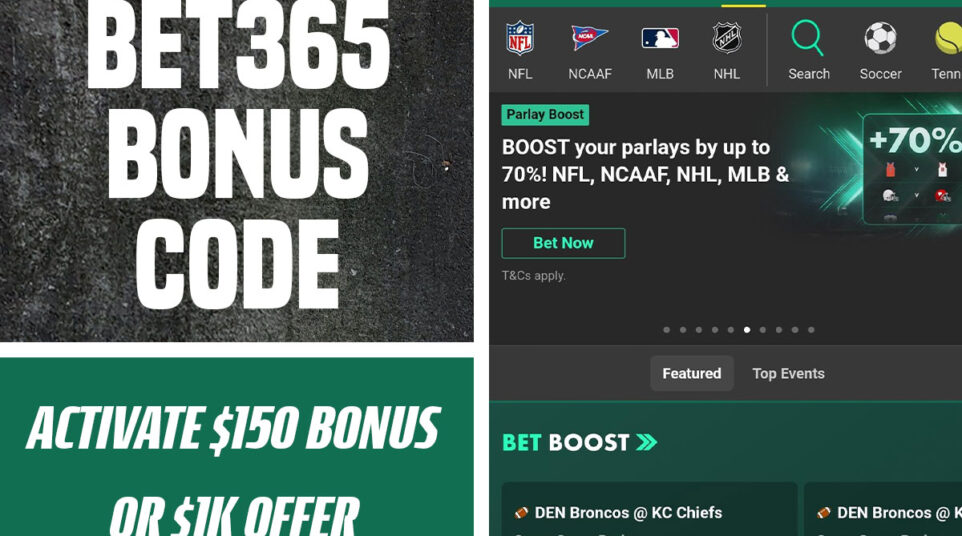Click the football icon beside DEN Broncos
This screenshot has width=962, height=536.
pos(521,513)
